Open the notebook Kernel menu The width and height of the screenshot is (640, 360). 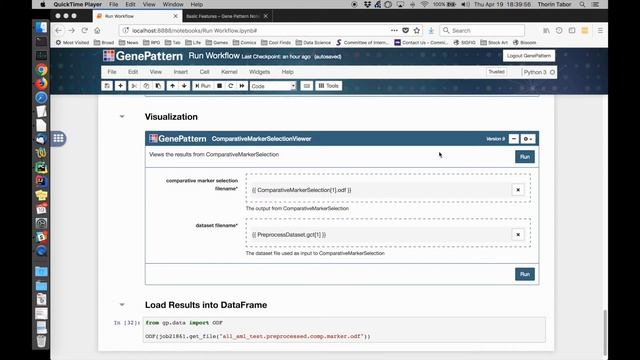coord(229,72)
